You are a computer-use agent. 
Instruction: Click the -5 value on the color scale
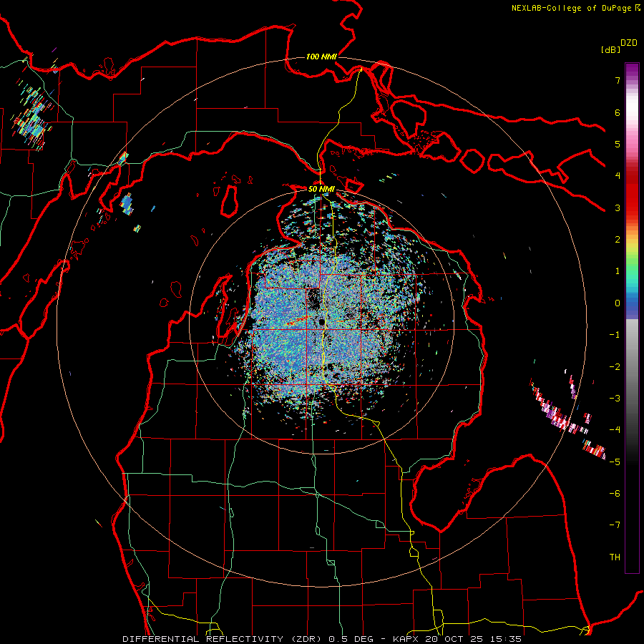pos(615,462)
